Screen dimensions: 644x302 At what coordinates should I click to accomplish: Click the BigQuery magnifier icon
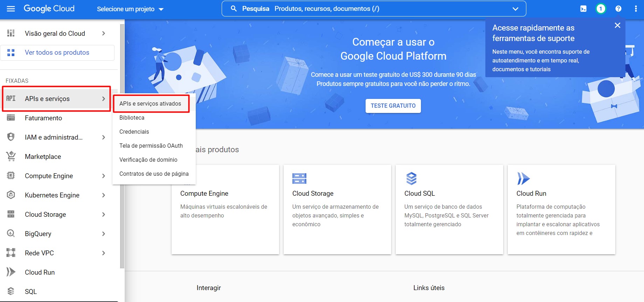click(11, 233)
